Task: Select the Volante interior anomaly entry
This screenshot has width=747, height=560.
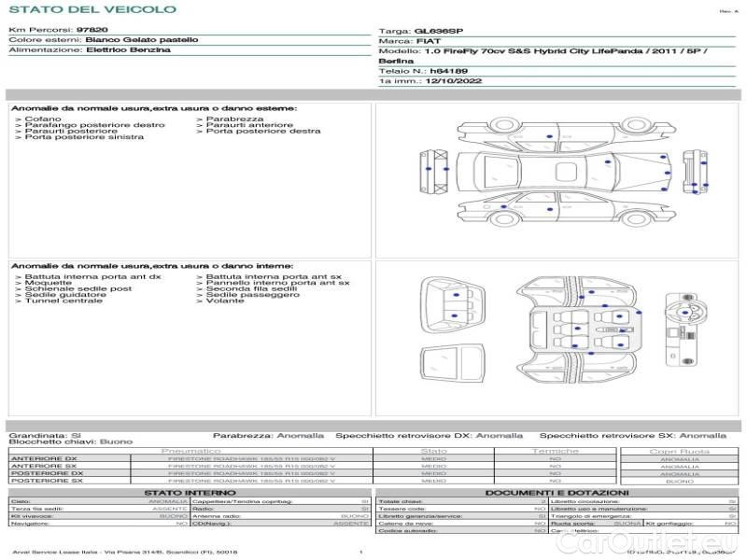Action: click(x=224, y=301)
